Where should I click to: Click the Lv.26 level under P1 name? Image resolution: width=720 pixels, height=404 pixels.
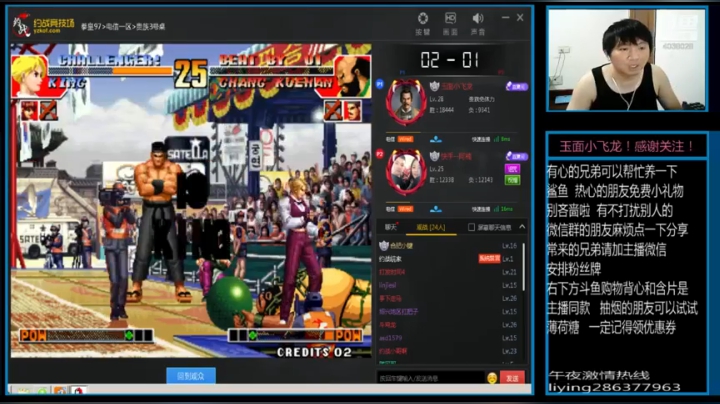[437, 99]
